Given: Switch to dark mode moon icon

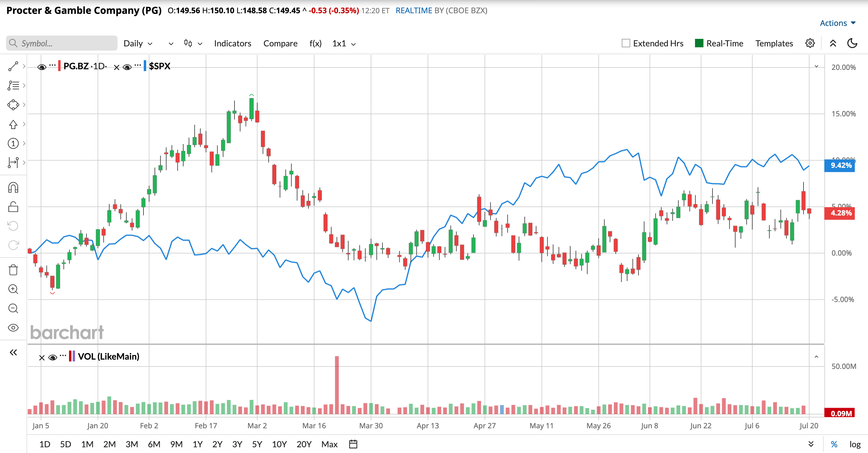Looking at the screenshot, I should (x=852, y=43).
